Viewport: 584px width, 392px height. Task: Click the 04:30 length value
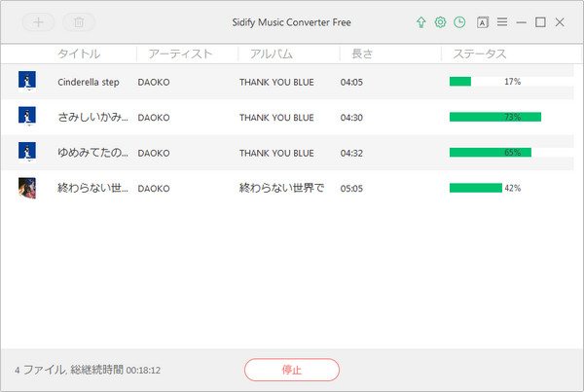[351, 118]
